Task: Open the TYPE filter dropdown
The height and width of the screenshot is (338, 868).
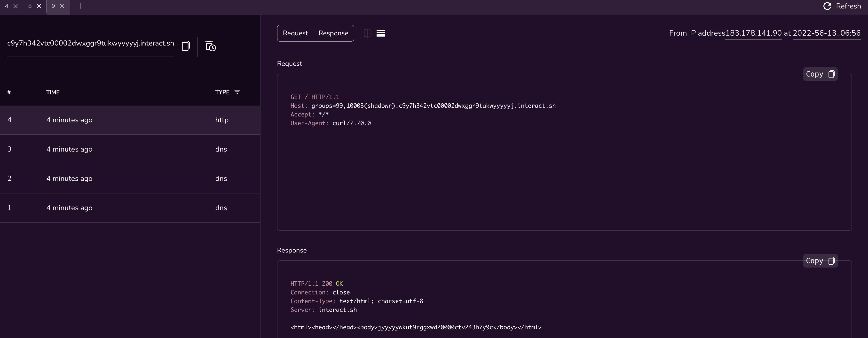Action: click(x=237, y=92)
